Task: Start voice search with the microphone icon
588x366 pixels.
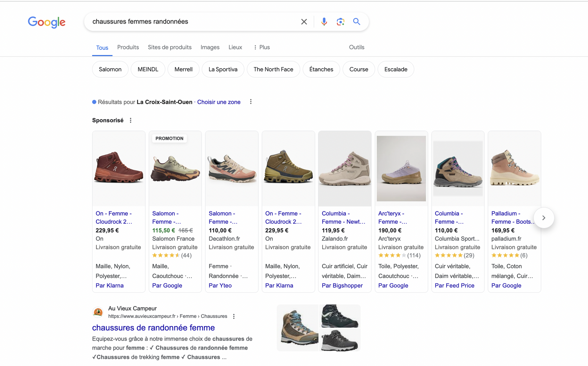Action: 324,22
